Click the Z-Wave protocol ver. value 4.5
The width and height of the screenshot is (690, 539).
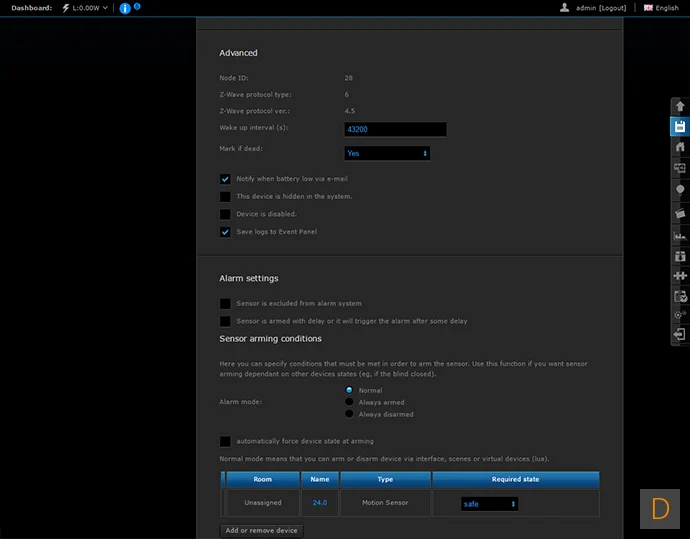pos(349,111)
